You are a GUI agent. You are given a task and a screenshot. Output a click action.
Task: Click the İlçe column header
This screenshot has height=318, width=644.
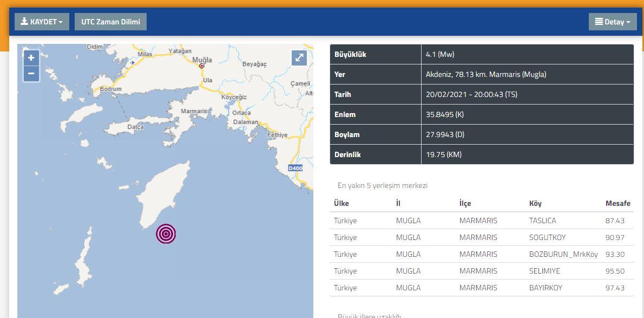pyautogui.click(x=465, y=203)
